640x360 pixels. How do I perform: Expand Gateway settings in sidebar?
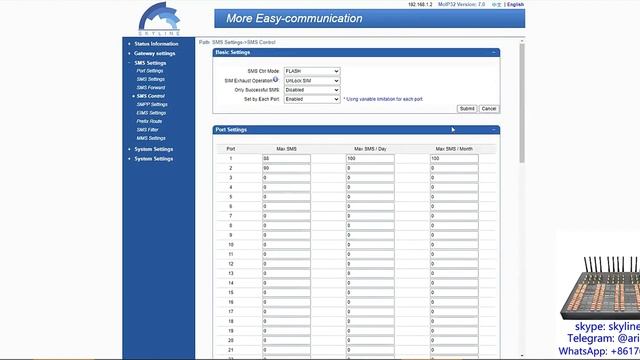(x=154, y=53)
